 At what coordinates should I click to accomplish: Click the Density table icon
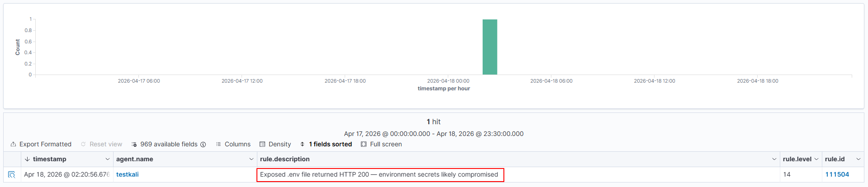(262, 144)
